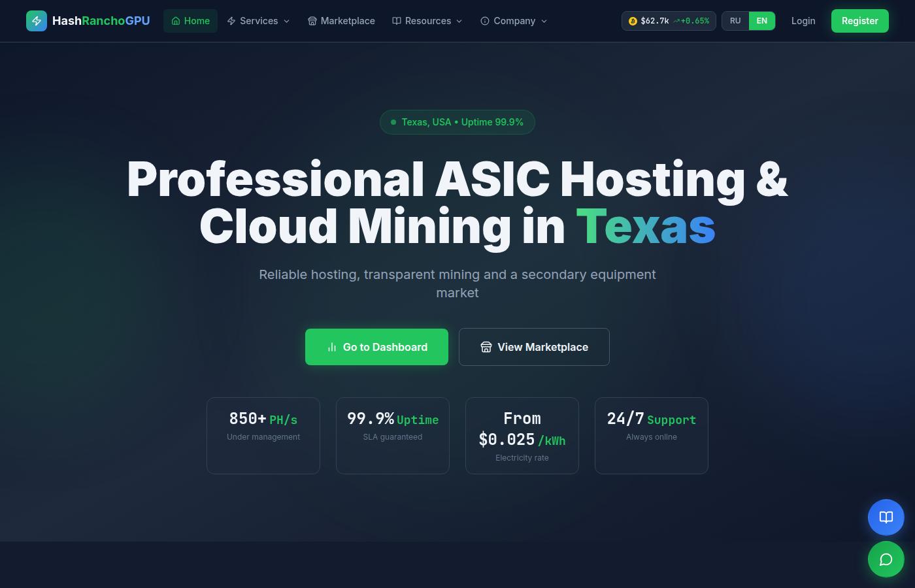Image resolution: width=915 pixels, height=588 pixels.
Task: Click the $62.7k Bitcoin price value
Action: pos(655,21)
